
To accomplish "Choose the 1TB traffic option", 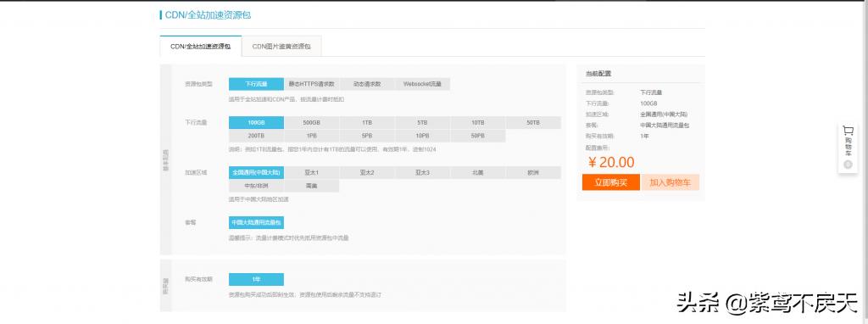I will (x=367, y=122).
